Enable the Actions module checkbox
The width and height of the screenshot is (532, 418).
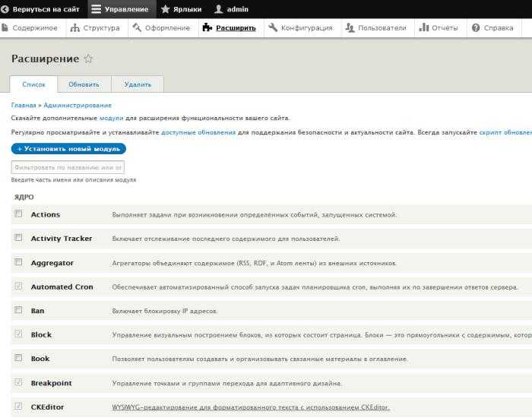pyautogui.click(x=18, y=214)
